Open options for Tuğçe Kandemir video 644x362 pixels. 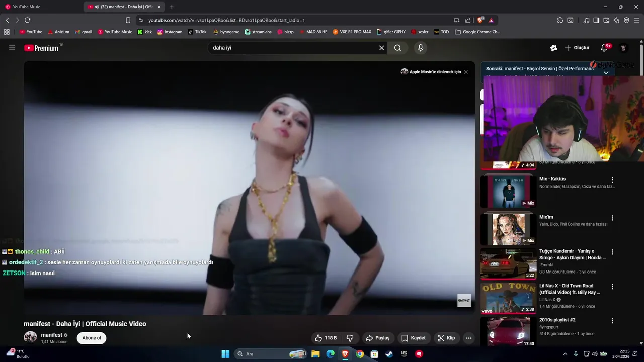(612, 252)
